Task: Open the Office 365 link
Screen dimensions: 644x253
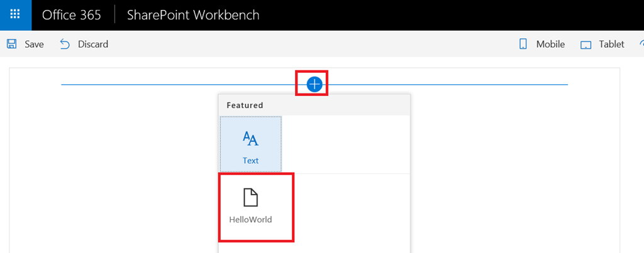Action: pos(72,15)
